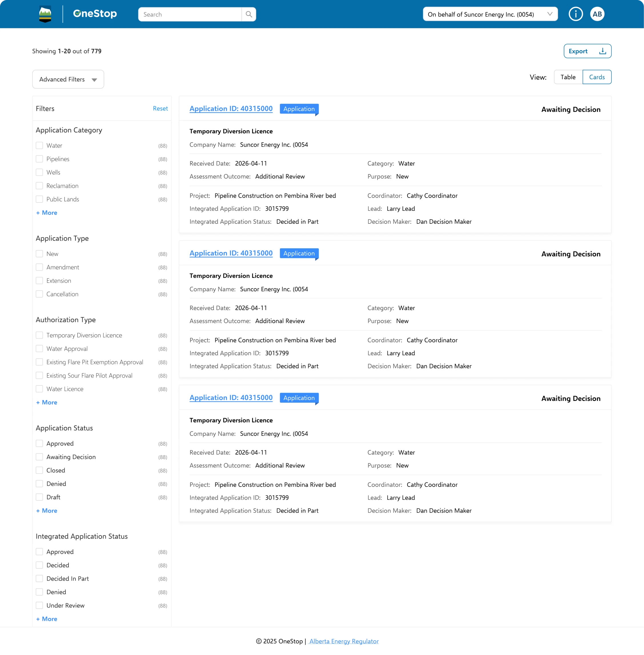Image resolution: width=644 pixels, height=655 pixels.
Task: Select Awaiting Decision status checkbox
Action: click(x=40, y=457)
